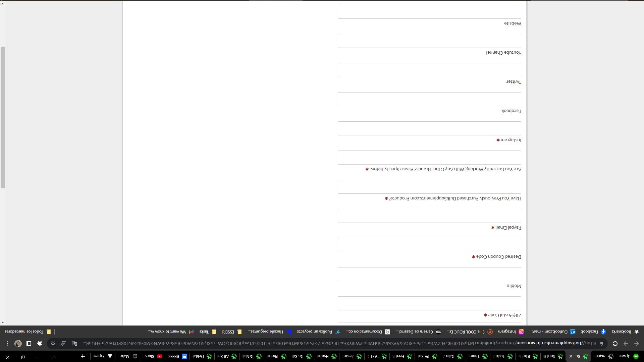Bookmark this page with the star icon
The width and height of the screenshot is (644, 362).
click(x=53, y=344)
